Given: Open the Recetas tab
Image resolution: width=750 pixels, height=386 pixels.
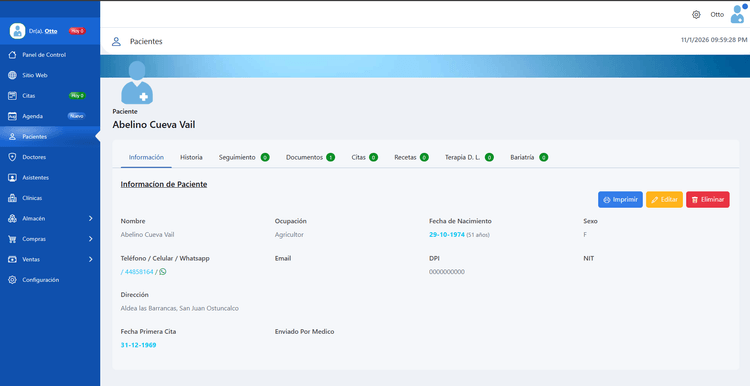Looking at the screenshot, I should pyautogui.click(x=411, y=157).
